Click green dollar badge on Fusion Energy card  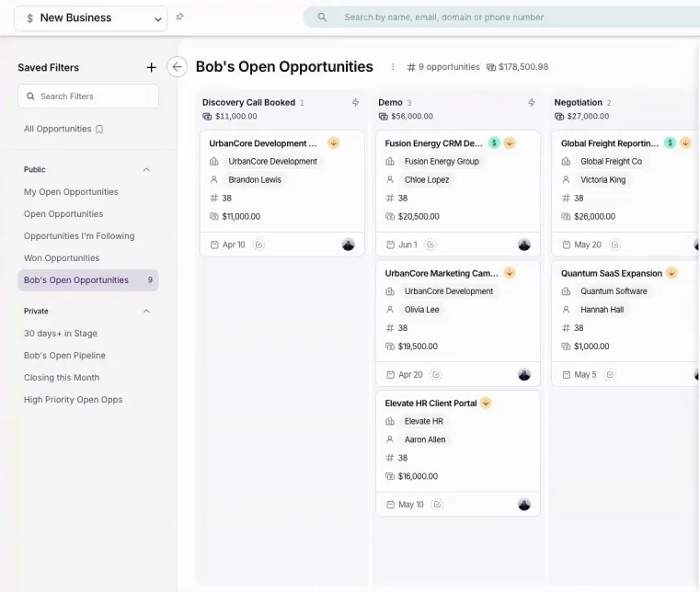494,142
